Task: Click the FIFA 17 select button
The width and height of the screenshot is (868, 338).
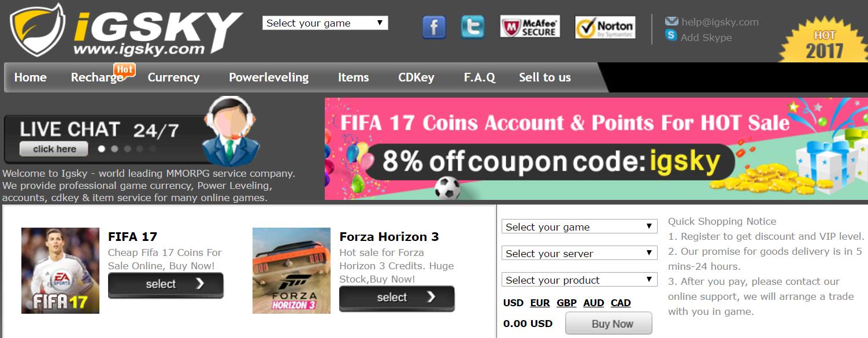Action: pyautogui.click(x=166, y=284)
